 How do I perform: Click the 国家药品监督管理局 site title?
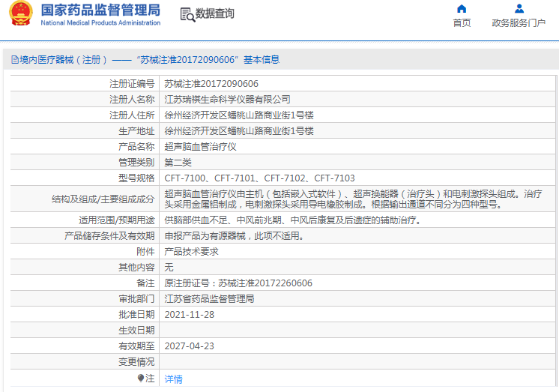tap(100, 10)
